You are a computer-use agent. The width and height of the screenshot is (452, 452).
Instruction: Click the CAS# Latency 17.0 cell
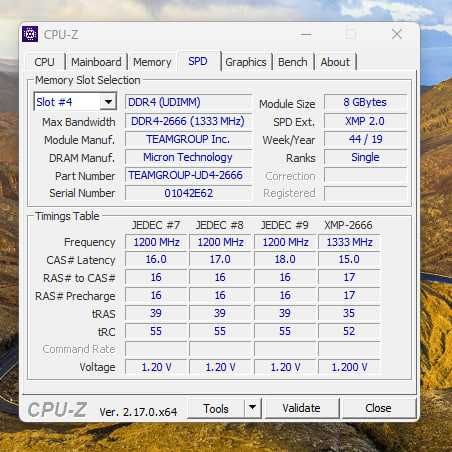(220, 259)
